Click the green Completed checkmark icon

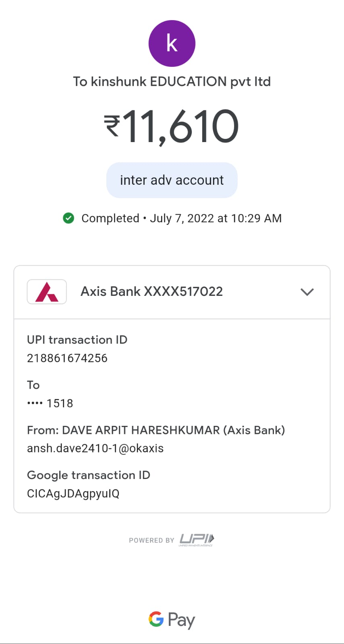(x=68, y=218)
